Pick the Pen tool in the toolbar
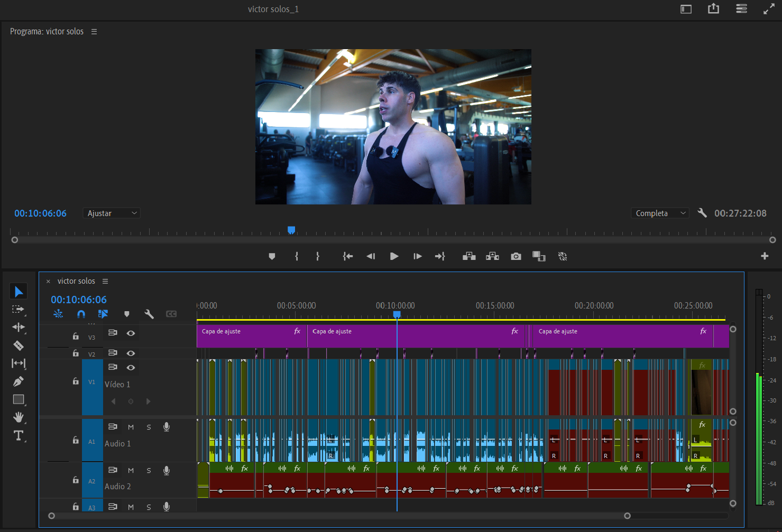 (19, 381)
